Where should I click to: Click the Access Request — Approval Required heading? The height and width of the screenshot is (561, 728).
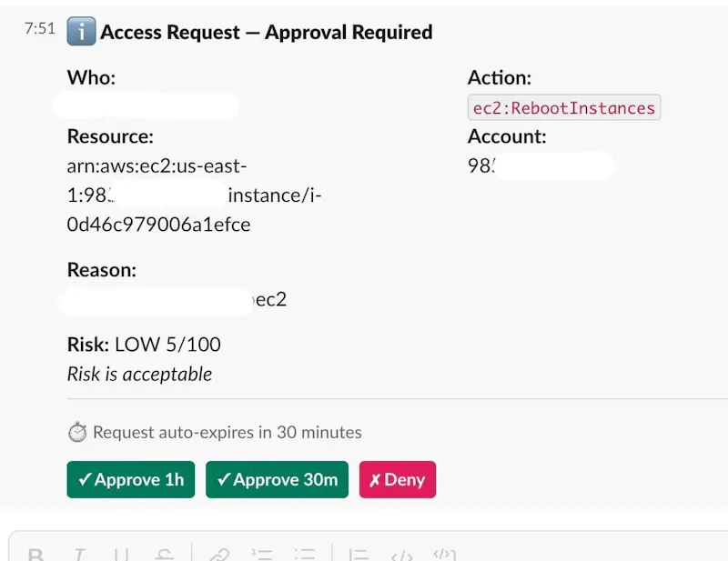pos(267,32)
